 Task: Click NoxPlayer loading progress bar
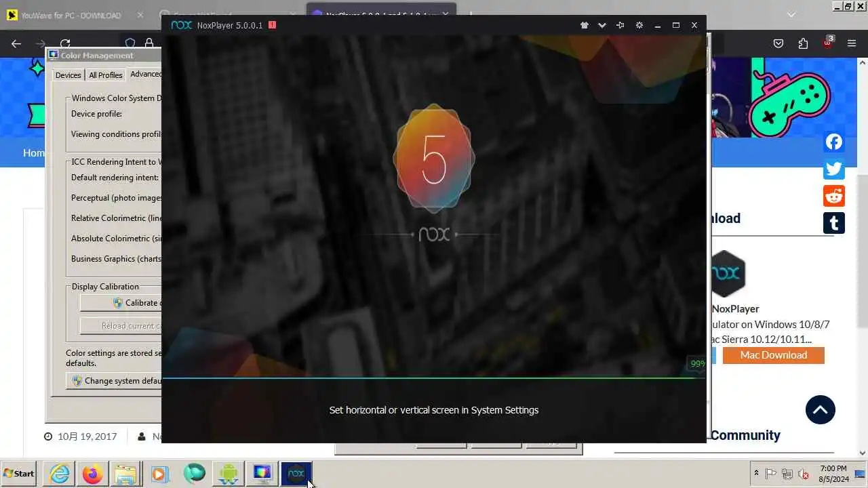pos(434,378)
